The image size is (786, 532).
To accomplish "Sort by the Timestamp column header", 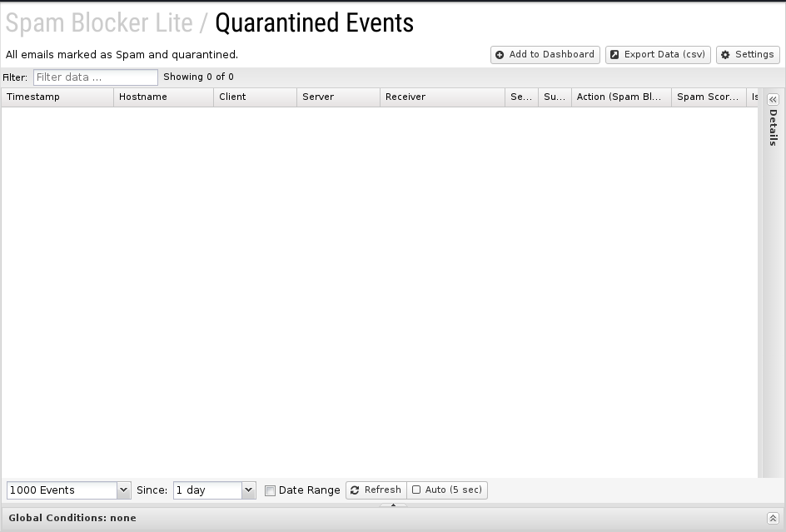I will (57, 97).
